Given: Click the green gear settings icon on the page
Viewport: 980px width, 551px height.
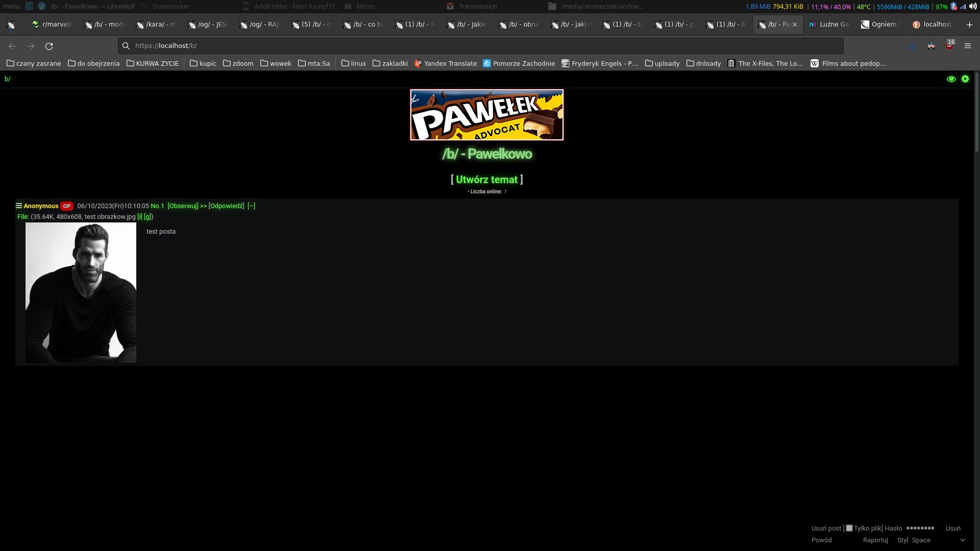Looking at the screenshot, I should 965,79.
